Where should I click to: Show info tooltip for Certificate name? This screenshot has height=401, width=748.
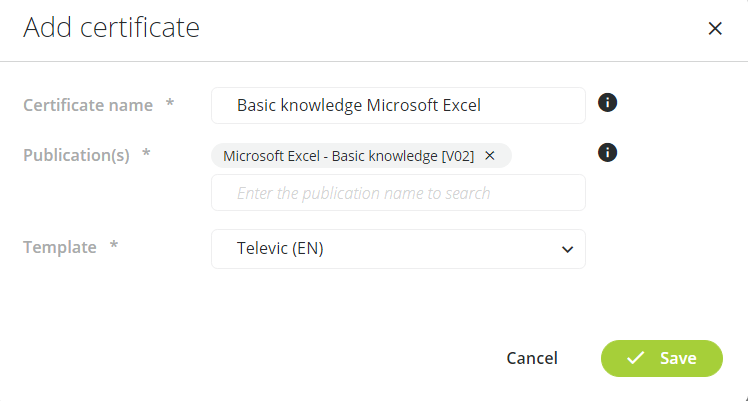(607, 103)
